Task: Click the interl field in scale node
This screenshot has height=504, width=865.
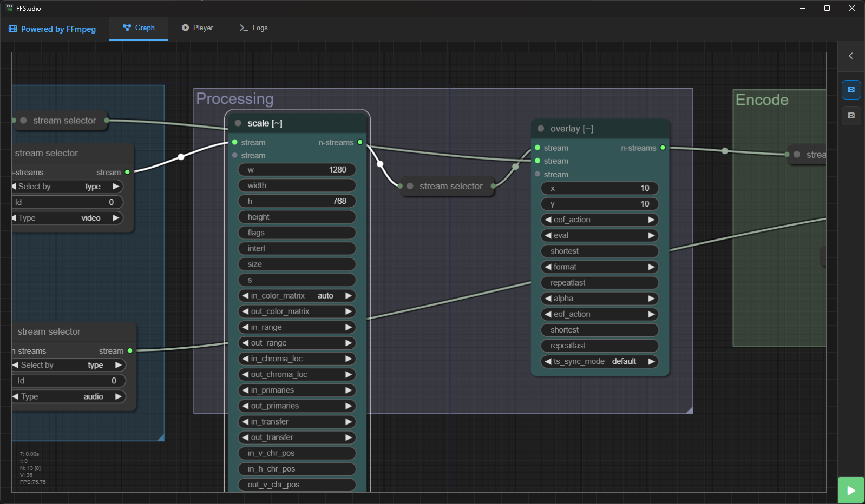Action: [297, 248]
